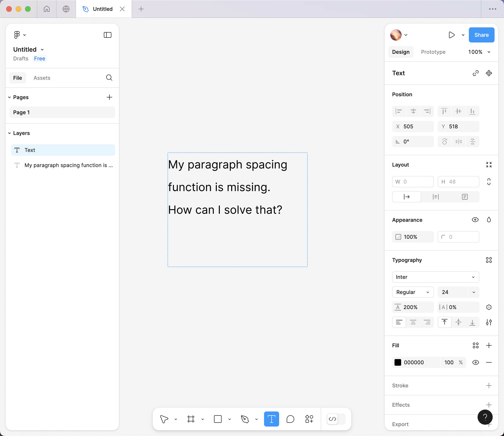Open type details settings sliders icon

(489, 322)
